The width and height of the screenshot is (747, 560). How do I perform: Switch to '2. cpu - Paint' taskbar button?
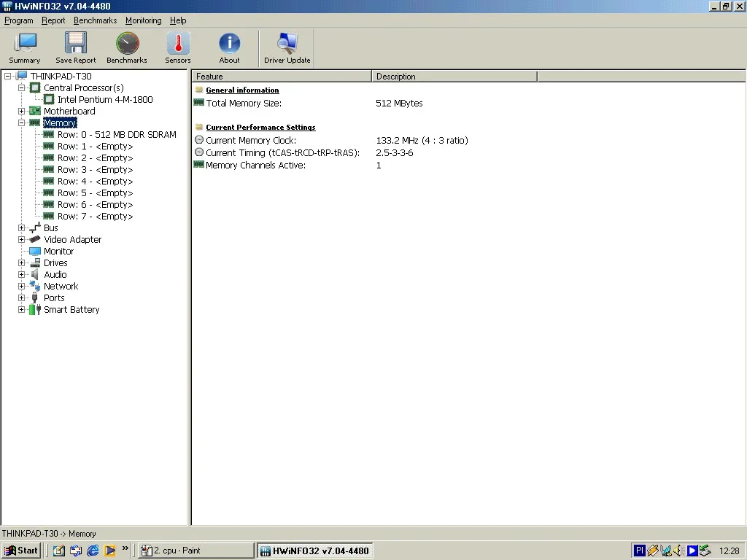click(x=196, y=551)
